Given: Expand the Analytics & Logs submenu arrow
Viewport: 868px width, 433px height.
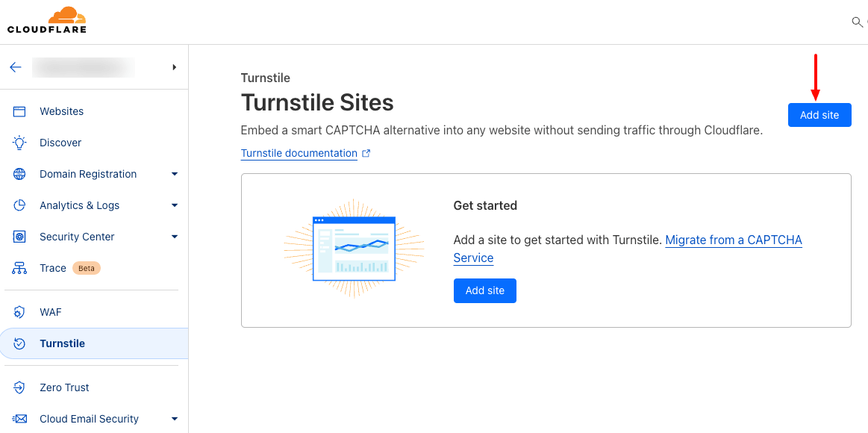Looking at the screenshot, I should click(175, 205).
